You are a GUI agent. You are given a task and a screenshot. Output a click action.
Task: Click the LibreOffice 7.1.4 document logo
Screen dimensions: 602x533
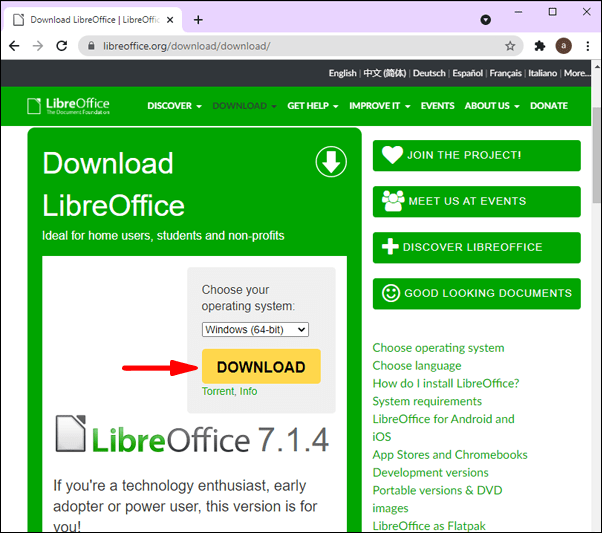pos(71,434)
